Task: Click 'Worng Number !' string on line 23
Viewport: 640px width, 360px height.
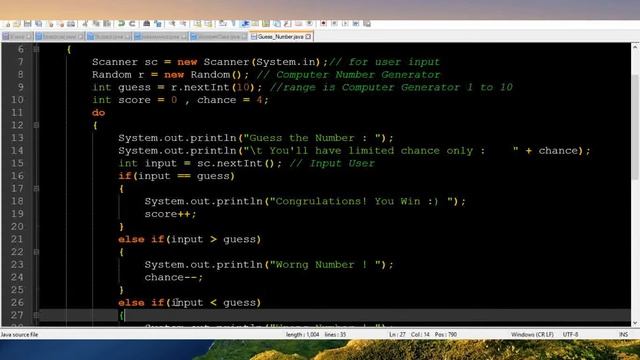Action: [x=322, y=264]
